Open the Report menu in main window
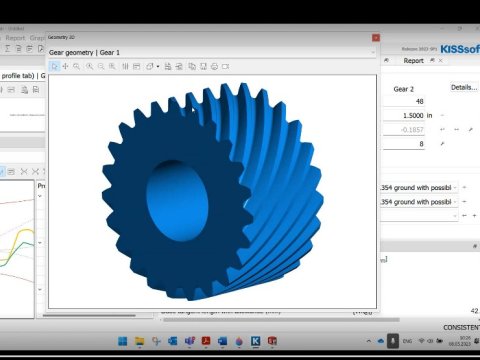 pos(15,38)
